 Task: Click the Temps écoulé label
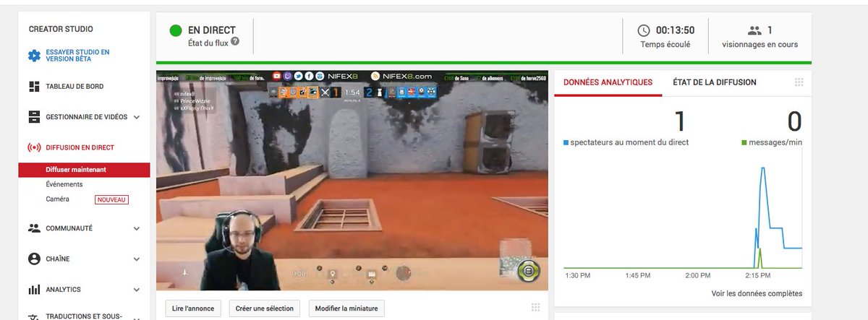(x=665, y=44)
